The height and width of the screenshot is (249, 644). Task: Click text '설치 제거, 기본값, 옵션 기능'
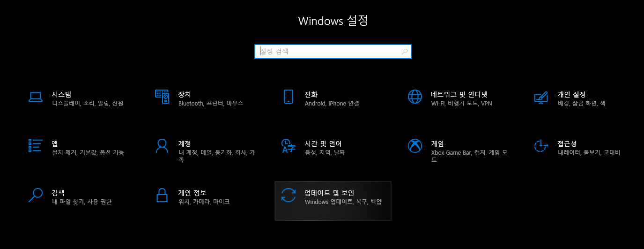coord(88,152)
